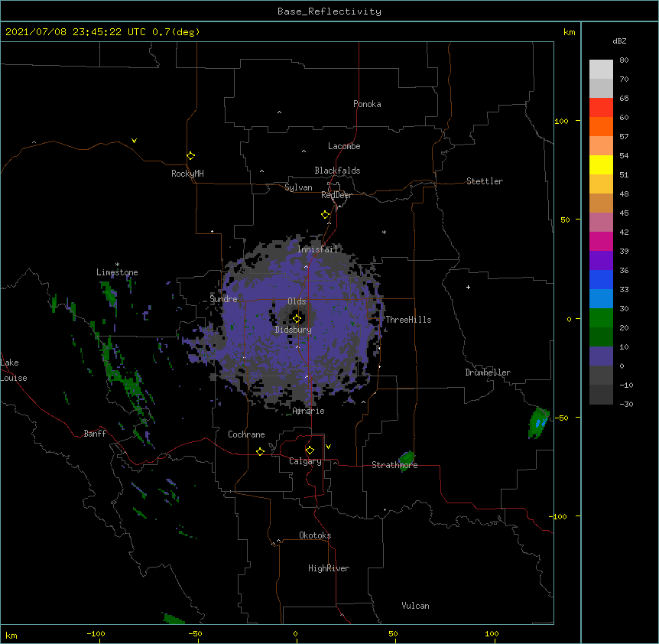
Task: Select the blue 36 dBZ legend swatch
Action: coord(601,279)
